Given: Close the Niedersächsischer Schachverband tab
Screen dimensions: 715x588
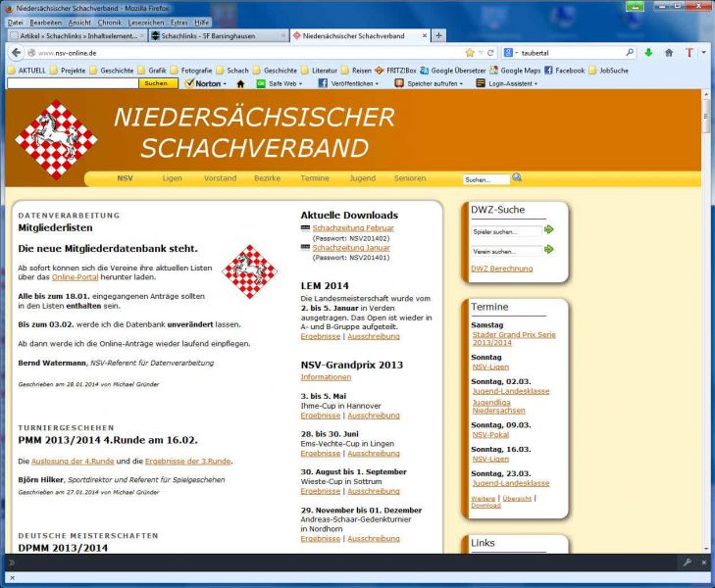Looking at the screenshot, I should pos(425,35).
